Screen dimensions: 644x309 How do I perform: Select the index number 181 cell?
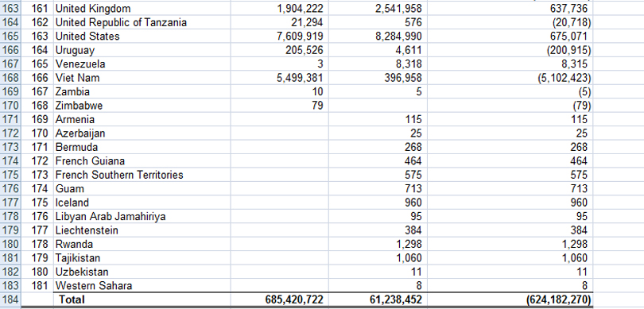37,286
